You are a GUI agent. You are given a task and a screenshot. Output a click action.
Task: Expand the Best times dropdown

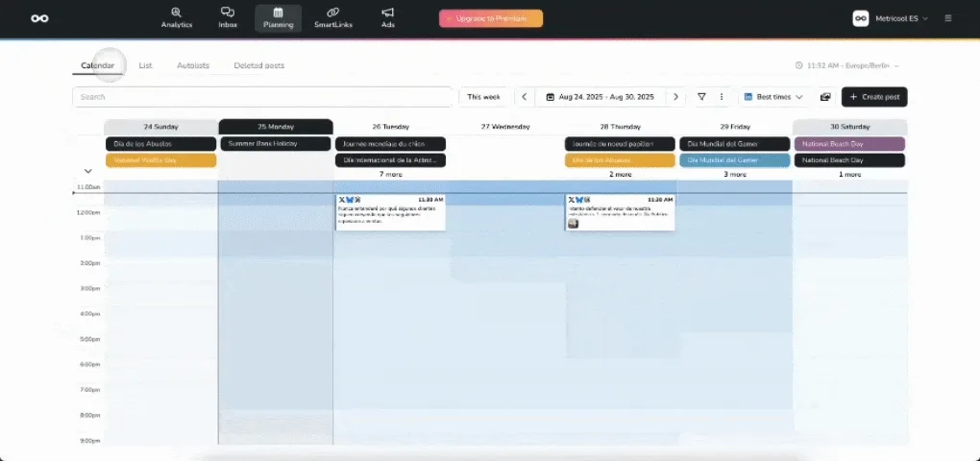pos(774,97)
